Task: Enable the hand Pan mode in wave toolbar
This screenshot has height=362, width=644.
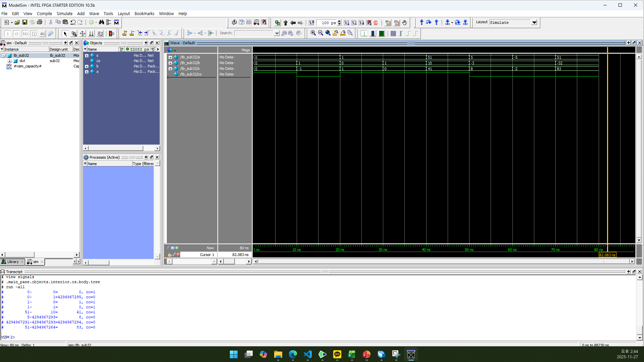Action: 404,22
